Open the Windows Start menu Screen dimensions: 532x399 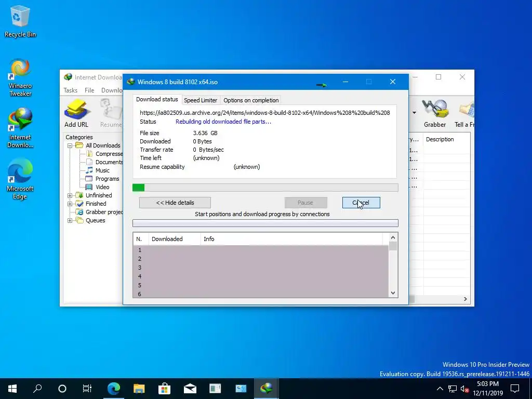click(x=12, y=389)
